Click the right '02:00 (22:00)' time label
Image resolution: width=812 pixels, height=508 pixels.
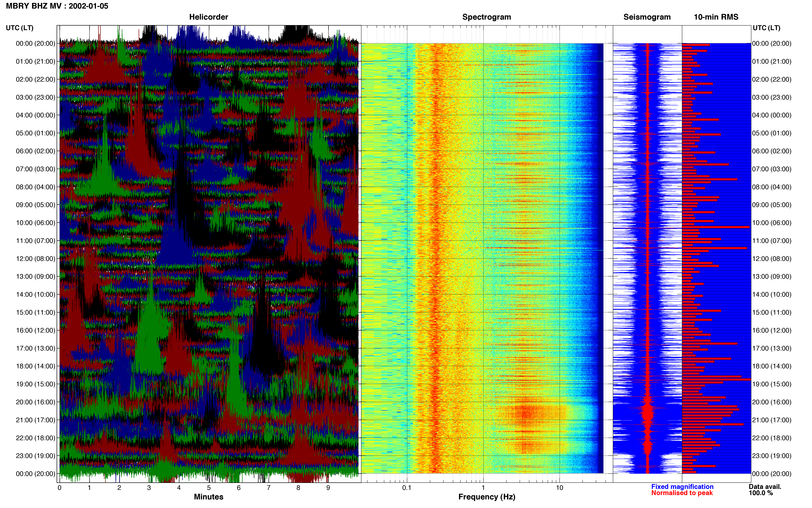point(772,79)
